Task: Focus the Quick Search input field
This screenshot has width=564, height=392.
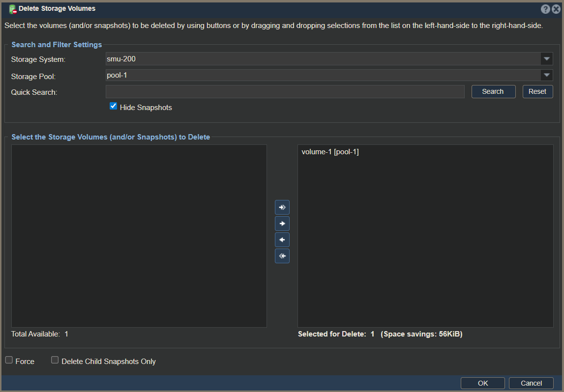Action: pos(285,92)
